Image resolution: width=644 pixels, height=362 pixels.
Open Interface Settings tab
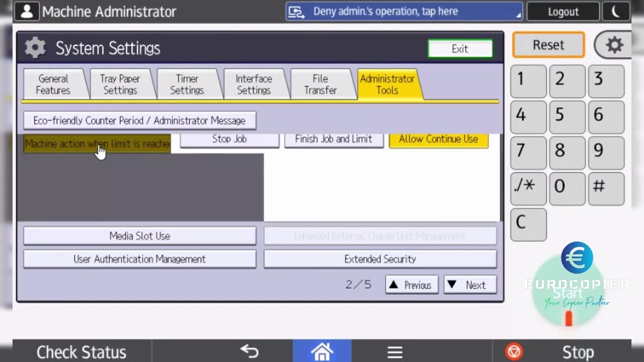click(254, 84)
